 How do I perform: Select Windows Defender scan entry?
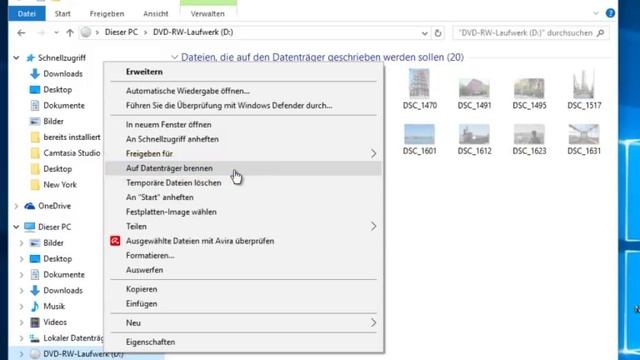click(244, 105)
